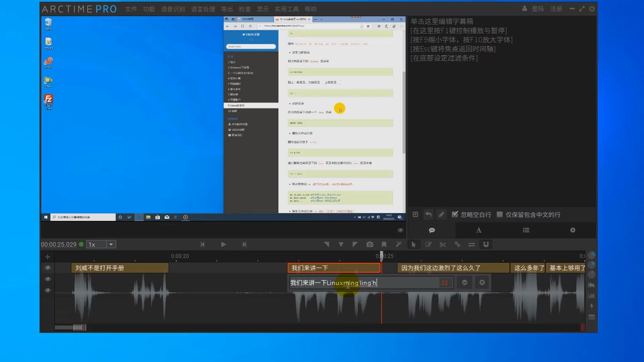The height and width of the screenshot is (362, 644).
Task: Open the 显示 menu
Action: (x=263, y=9)
